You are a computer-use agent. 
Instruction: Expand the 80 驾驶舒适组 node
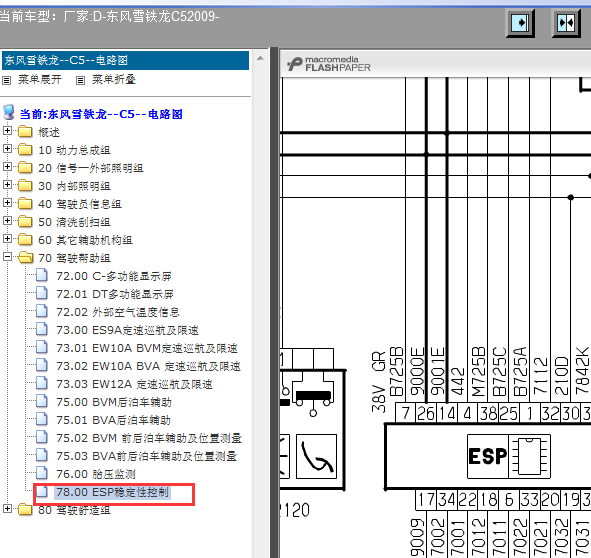[x=7, y=509]
